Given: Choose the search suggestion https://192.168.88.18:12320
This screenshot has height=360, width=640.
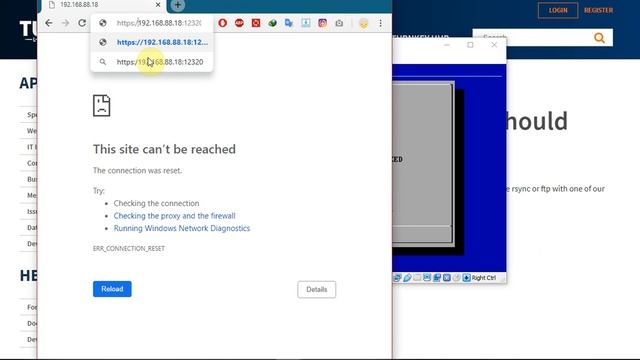Looking at the screenshot, I should coord(152,62).
